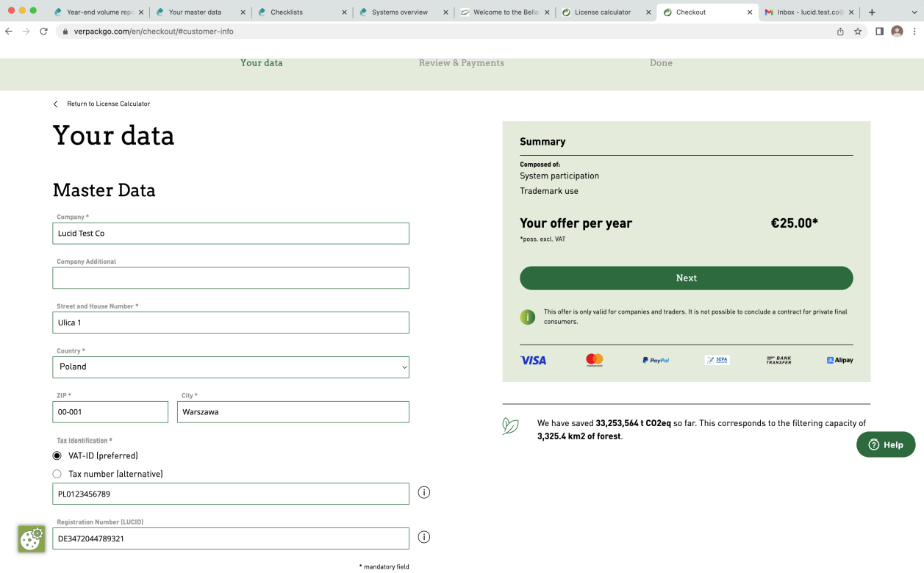
Task: Select Tax number (alternative) radio button
Action: (x=57, y=474)
